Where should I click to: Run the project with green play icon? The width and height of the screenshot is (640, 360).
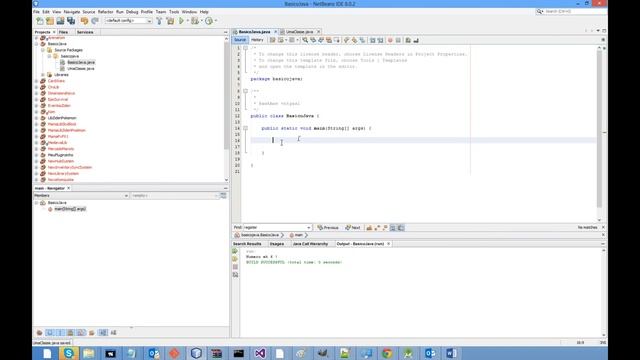pyautogui.click(x=181, y=21)
